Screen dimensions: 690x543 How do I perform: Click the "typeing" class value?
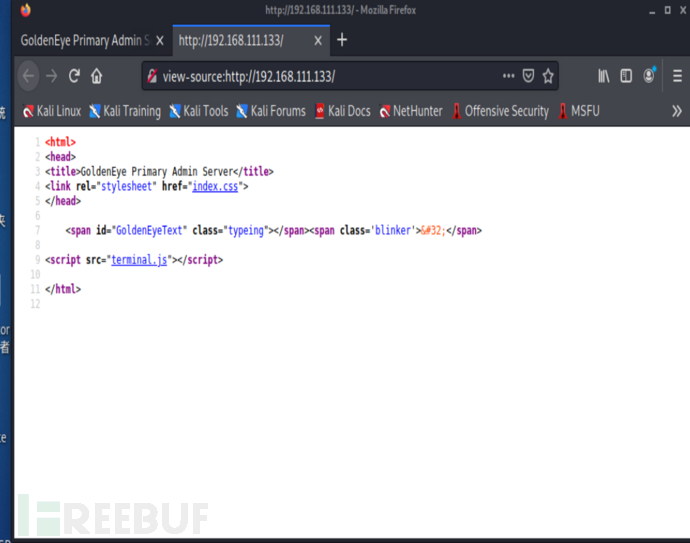246,230
